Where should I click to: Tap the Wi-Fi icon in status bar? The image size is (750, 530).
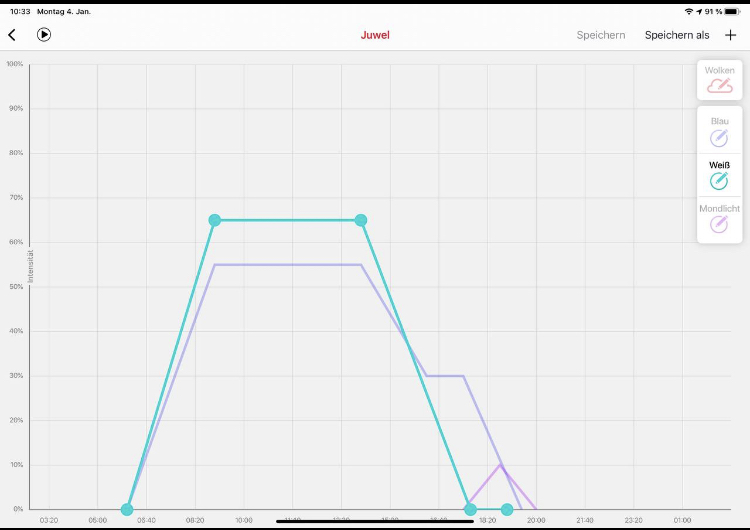(689, 11)
